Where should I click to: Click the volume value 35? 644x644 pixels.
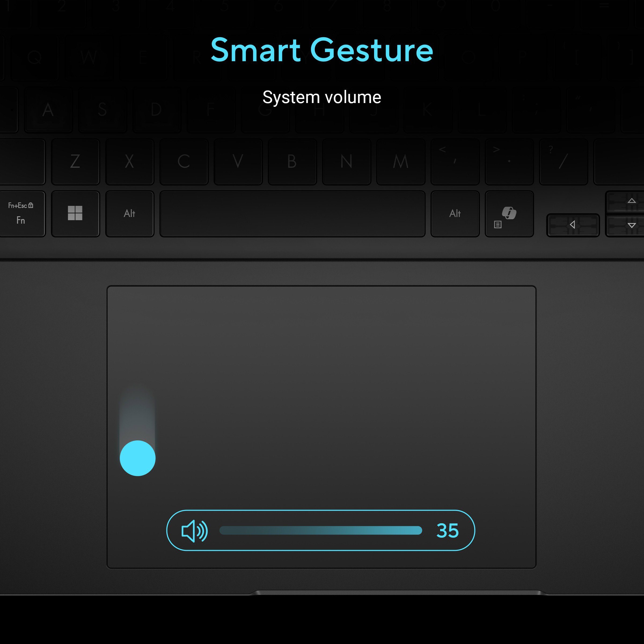pos(447,530)
